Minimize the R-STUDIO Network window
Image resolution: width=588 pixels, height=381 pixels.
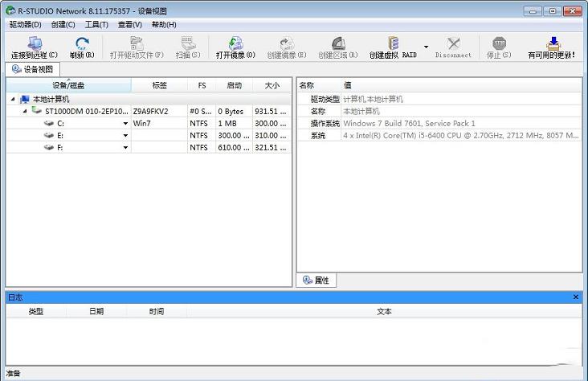click(x=533, y=11)
